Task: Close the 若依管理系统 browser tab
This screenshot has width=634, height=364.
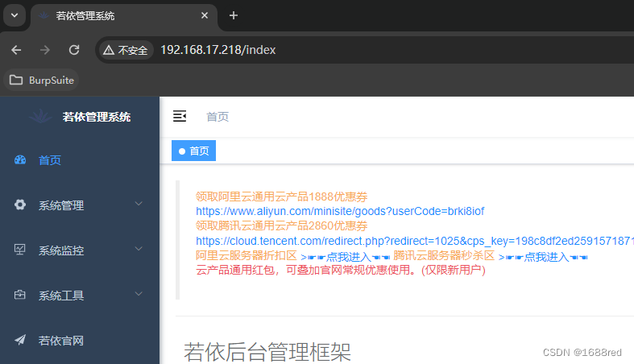Action: coord(205,15)
